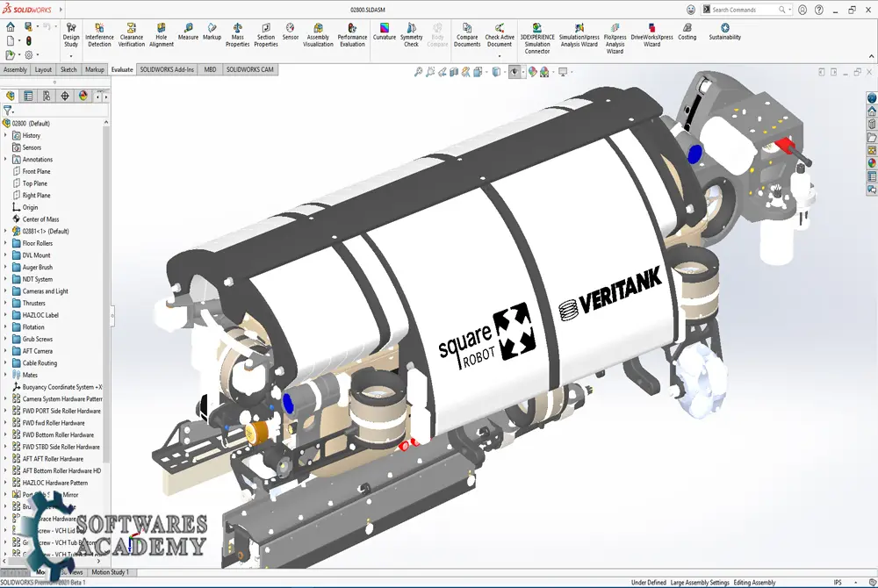Open the Costing tool
The height and width of the screenshot is (588, 878).
click(687, 32)
